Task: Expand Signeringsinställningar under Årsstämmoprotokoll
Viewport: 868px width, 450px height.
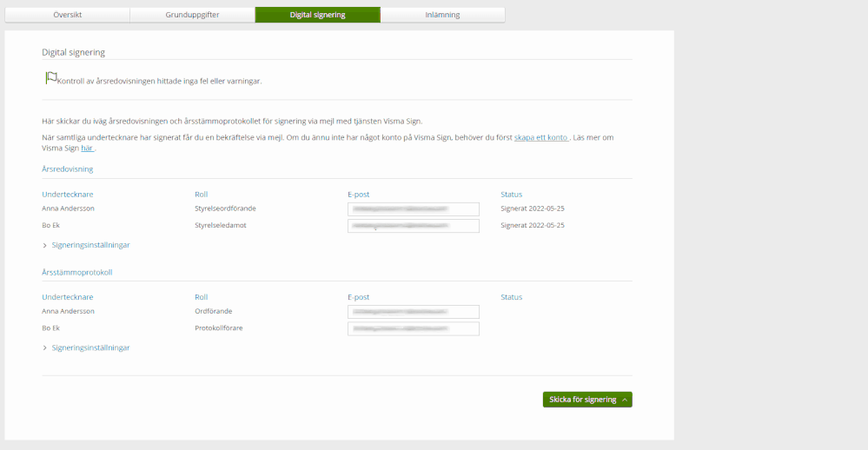Action: (x=90, y=347)
